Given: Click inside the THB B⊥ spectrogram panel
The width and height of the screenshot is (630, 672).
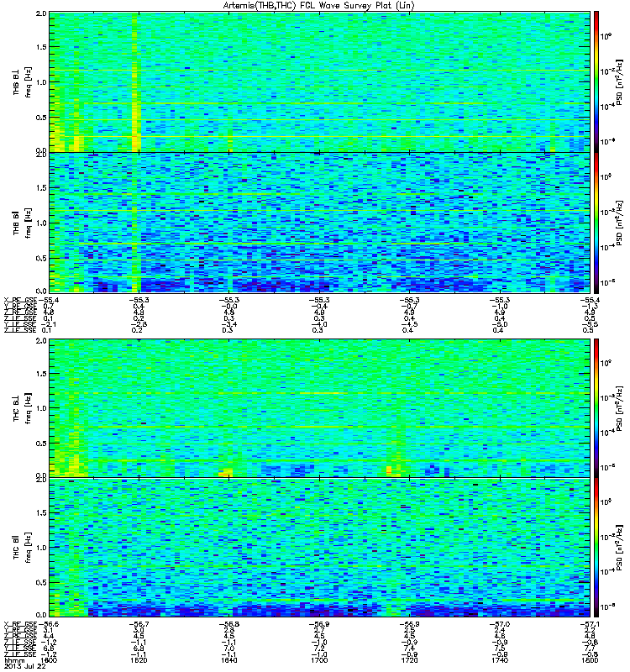Looking at the screenshot, I should click(x=320, y=81).
